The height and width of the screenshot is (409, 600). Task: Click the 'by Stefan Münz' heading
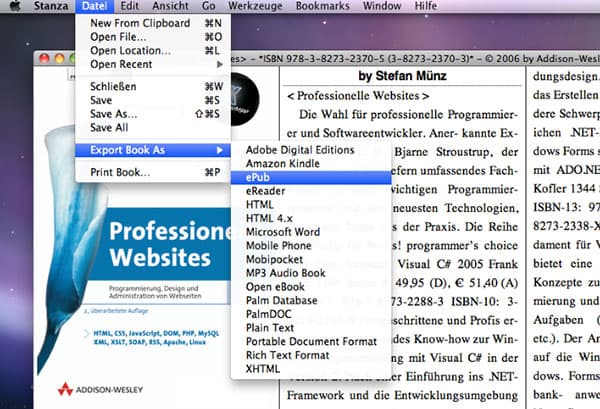click(x=402, y=76)
